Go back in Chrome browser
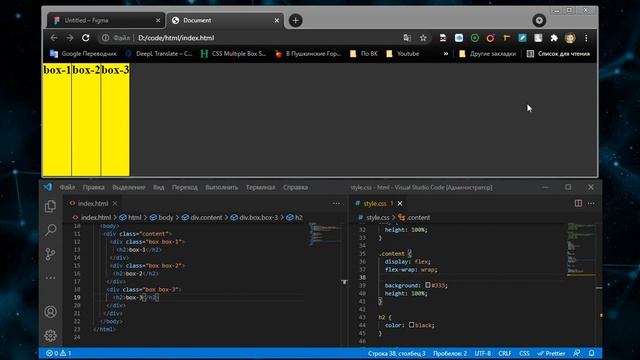This screenshot has height=360, width=640. 54,38
